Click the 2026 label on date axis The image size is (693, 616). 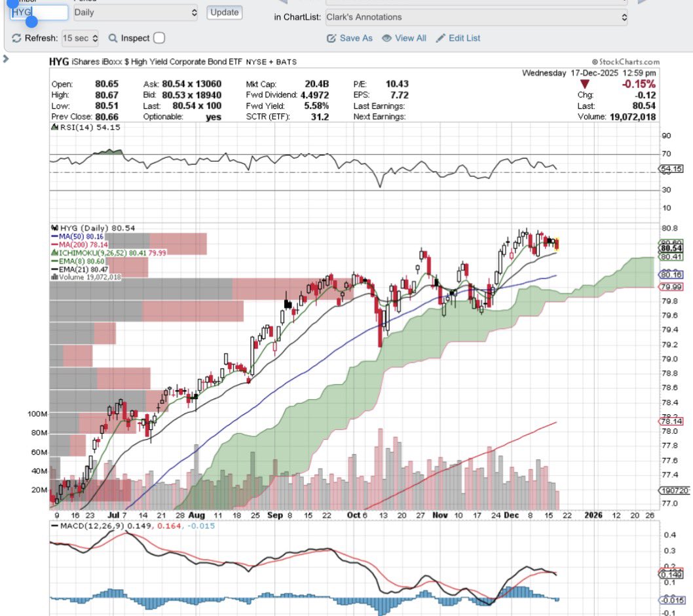pos(593,515)
